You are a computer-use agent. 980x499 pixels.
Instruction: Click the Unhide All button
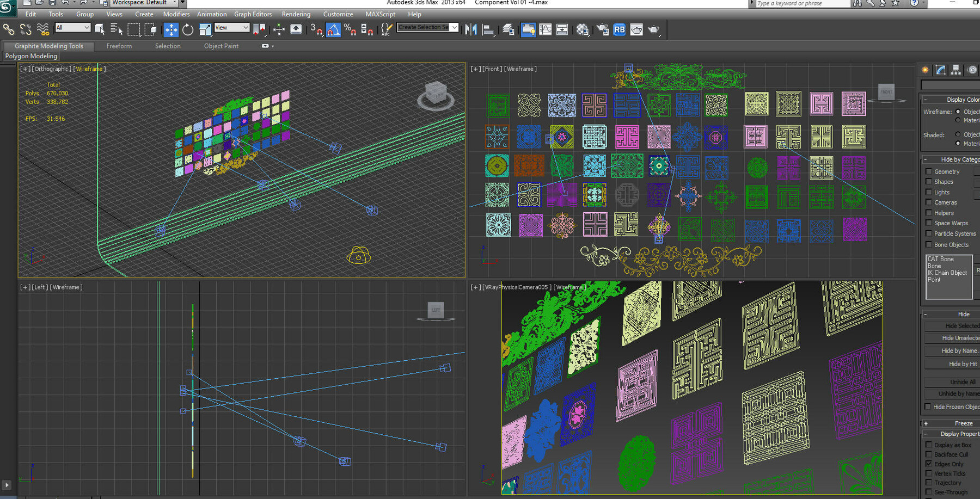[952, 382]
